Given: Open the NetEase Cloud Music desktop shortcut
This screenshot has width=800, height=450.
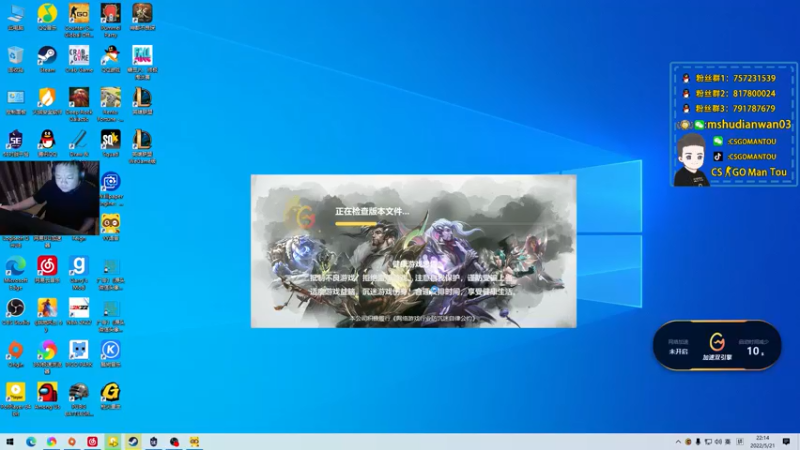Looking at the screenshot, I should click(47, 269).
